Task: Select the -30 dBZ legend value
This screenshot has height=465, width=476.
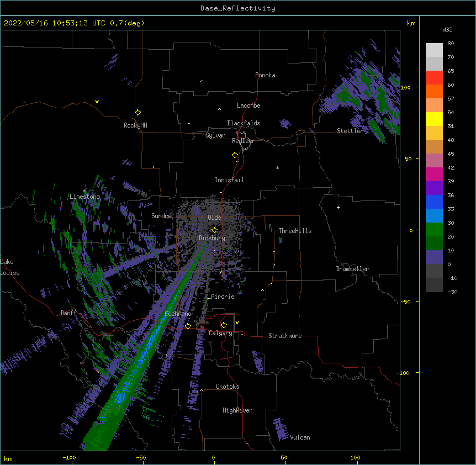Action: [x=452, y=292]
